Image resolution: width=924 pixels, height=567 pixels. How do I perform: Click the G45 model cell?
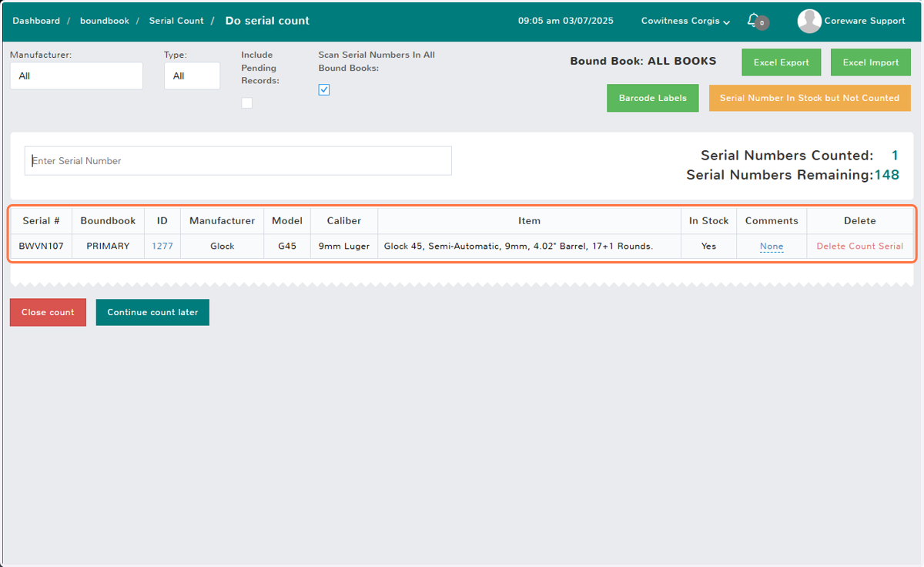(287, 247)
